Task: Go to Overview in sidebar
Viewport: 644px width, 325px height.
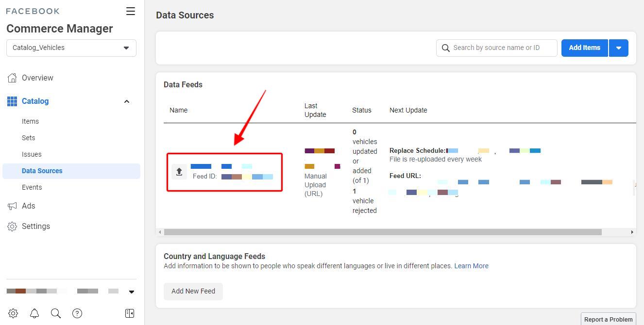Action: [37, 78]
